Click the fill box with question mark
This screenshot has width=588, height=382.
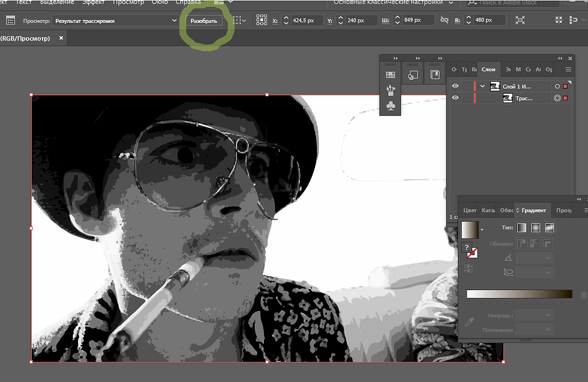pyautogui.click(x=466, y=247)
